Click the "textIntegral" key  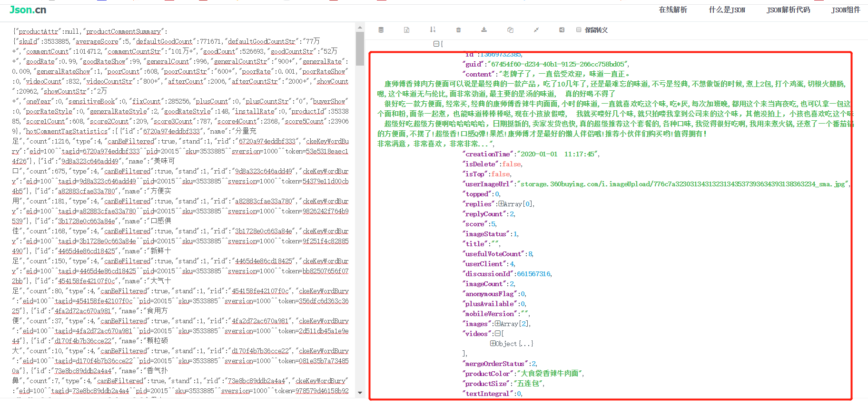(x=488, y=394)
